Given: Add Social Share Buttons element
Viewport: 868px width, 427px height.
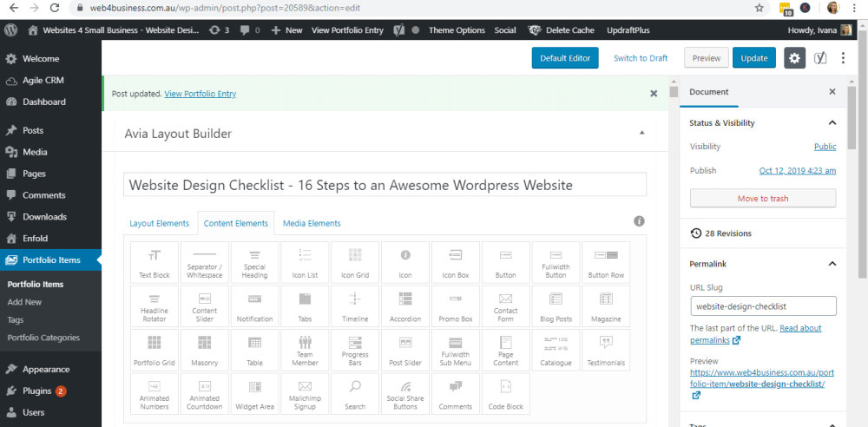Looking at the screenshot, I should click(405, 394).
